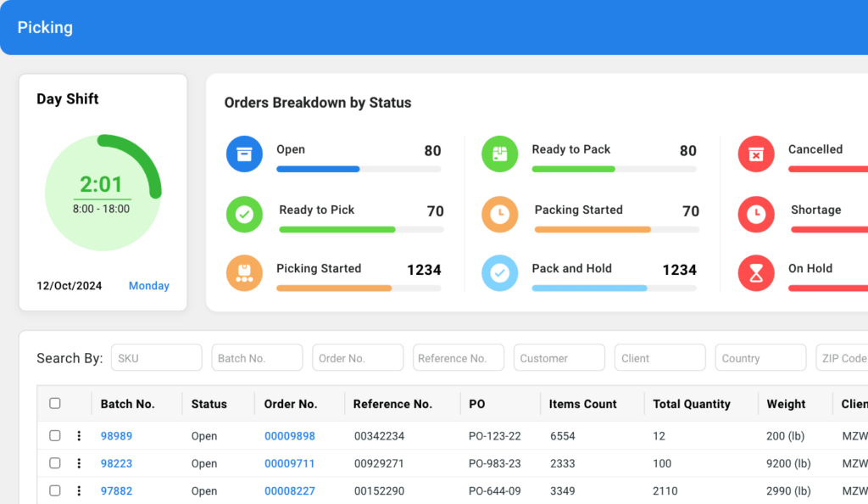Tick the select-all checkbox in table header
This screenshot has height=504, width=868.
pyautogui.click(x=55, y=403)
